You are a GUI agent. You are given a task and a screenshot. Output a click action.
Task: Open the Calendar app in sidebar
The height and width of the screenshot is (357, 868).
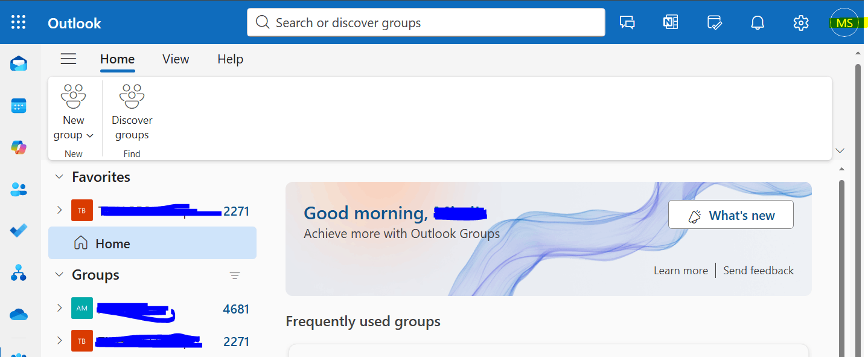click(x=19, y=106)
